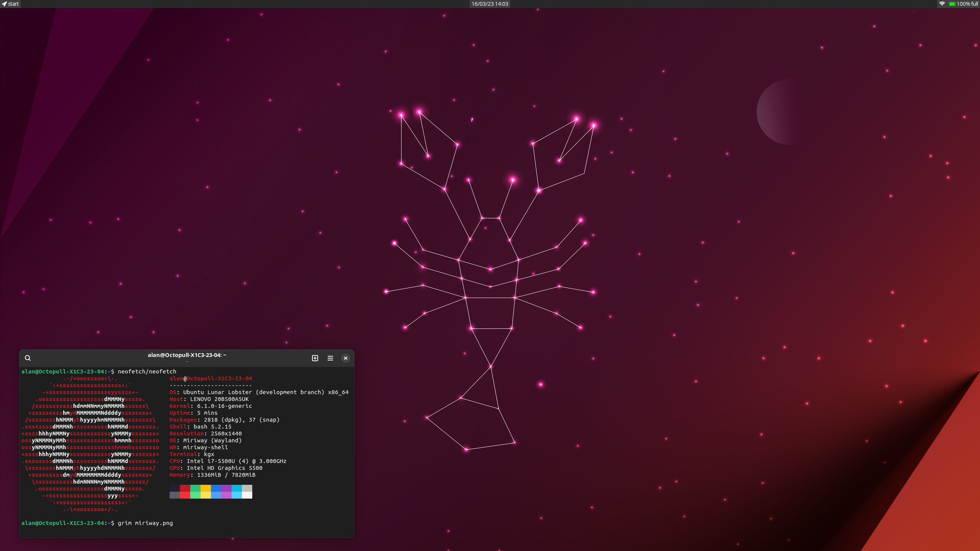Open a new terminal tab with plus icon

[x=315, y=358]
